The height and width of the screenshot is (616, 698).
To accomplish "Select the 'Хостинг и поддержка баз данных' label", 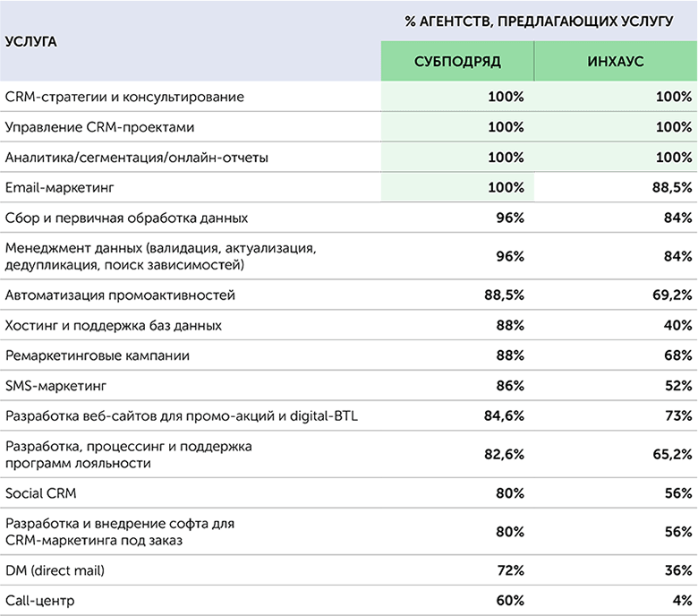I will click(x=114, y=325).
